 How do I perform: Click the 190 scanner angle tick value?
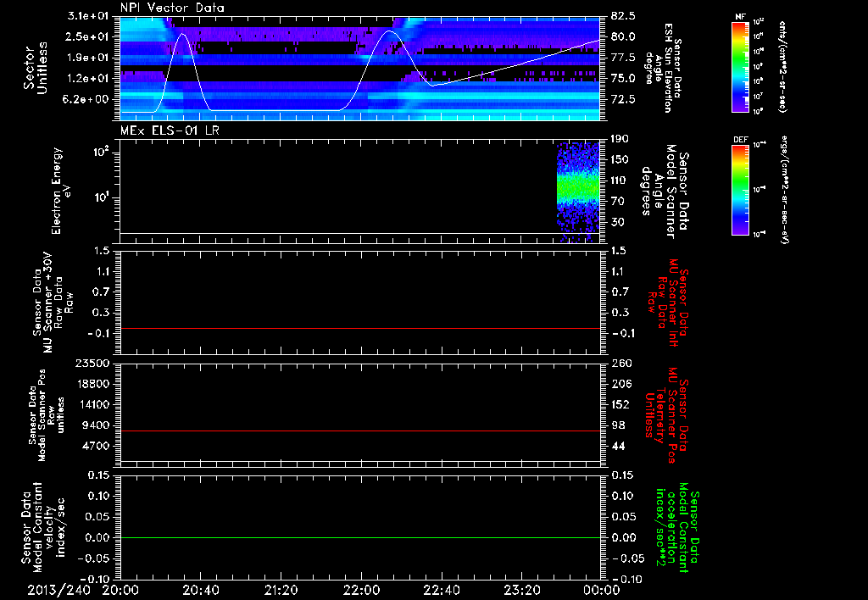point(620,139)
